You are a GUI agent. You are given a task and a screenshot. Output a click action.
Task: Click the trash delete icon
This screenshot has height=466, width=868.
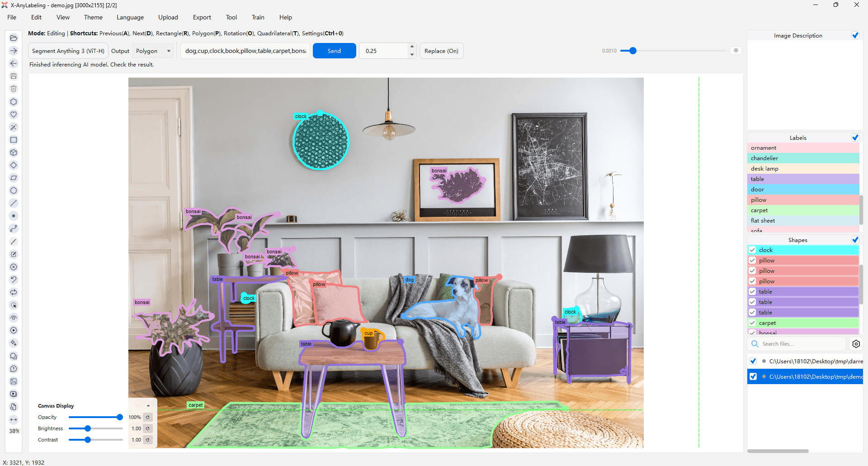(x=14, y=89)
